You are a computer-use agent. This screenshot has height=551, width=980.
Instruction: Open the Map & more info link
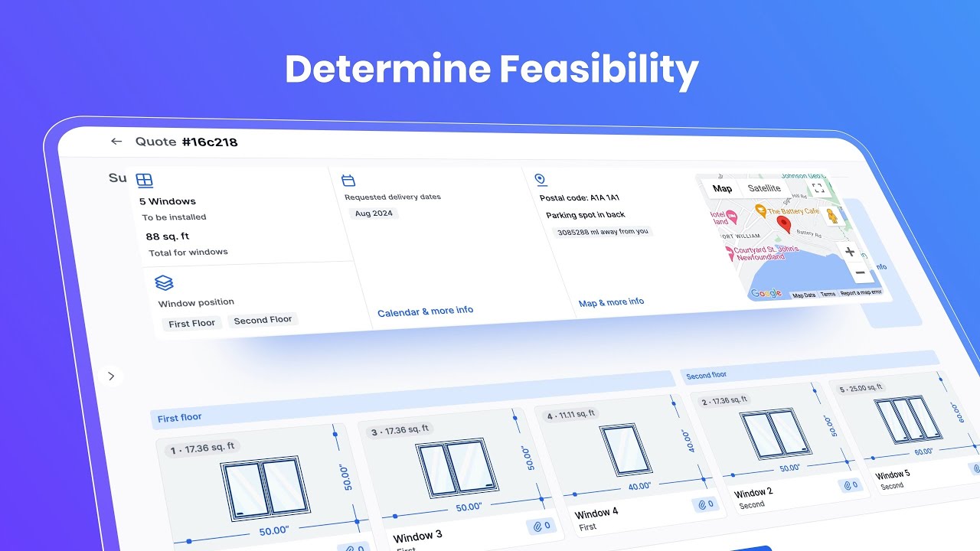(611, 302)
